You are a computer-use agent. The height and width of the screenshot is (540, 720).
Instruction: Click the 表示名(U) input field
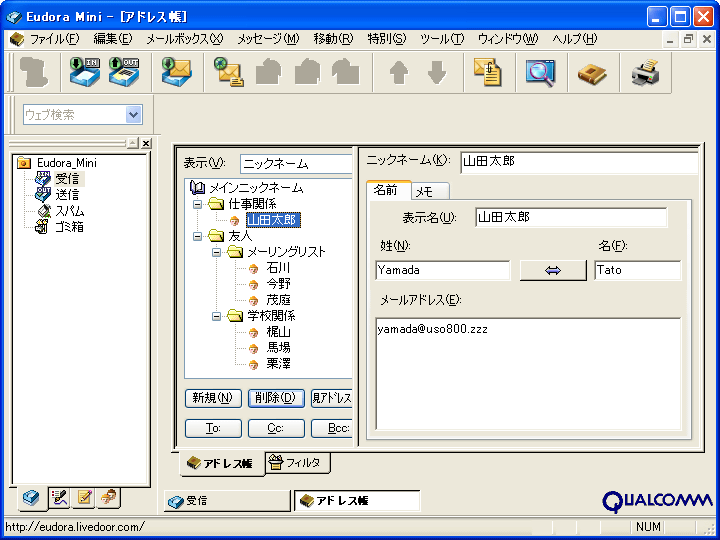click(x=571, y=217)
